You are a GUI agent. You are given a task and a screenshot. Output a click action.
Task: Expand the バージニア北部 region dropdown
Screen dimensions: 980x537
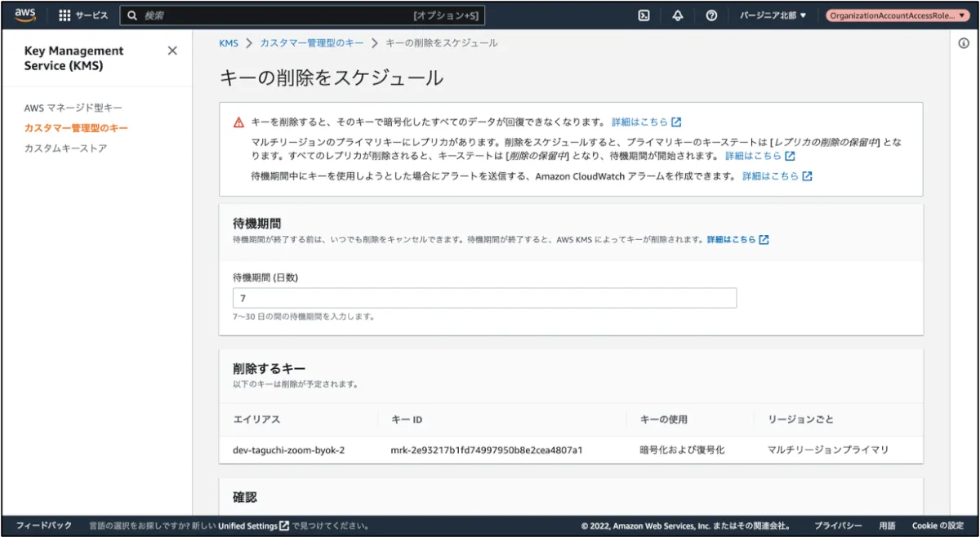pos(773,16)
